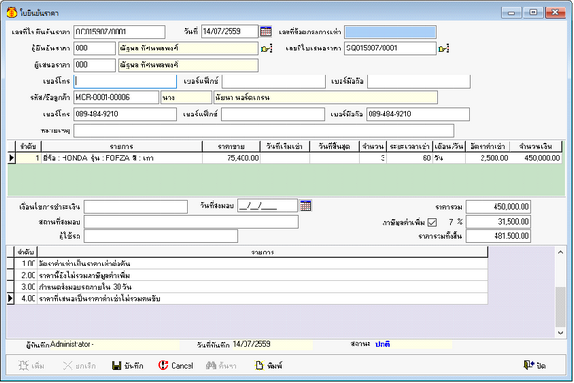Click the print document button
This screenshot has height=383, width=574.
(269, 365)
